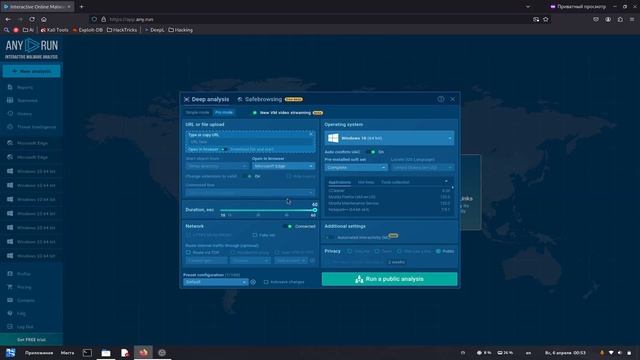This screenshot has height=360, width=640.
Task: Open the Reports sidebar icon
Action: pos(10,87)
